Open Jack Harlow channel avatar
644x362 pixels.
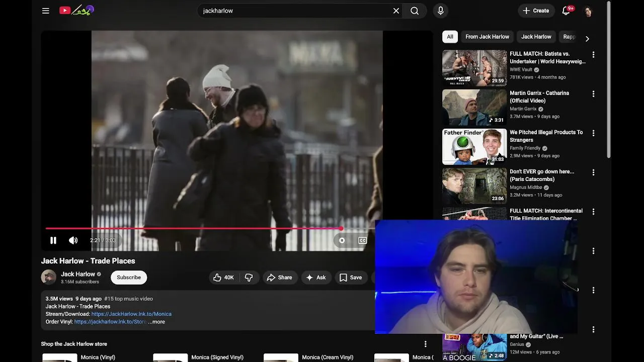(49, 277)
